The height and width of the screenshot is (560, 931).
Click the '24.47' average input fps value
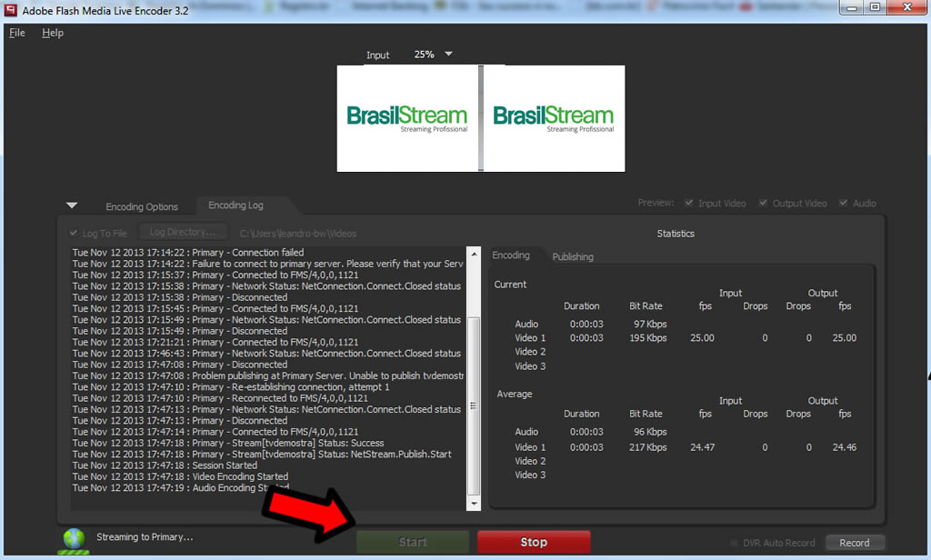[x=703, y=447]
